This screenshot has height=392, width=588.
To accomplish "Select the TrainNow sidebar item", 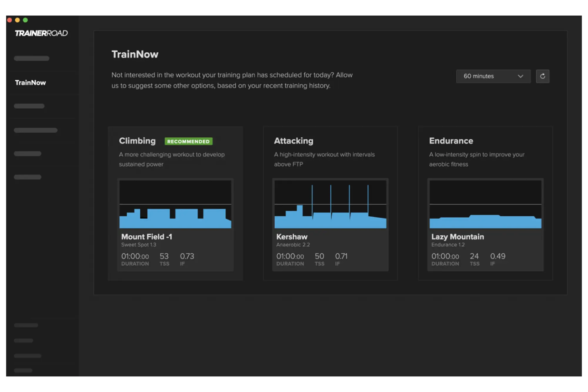I will [30, 83].
